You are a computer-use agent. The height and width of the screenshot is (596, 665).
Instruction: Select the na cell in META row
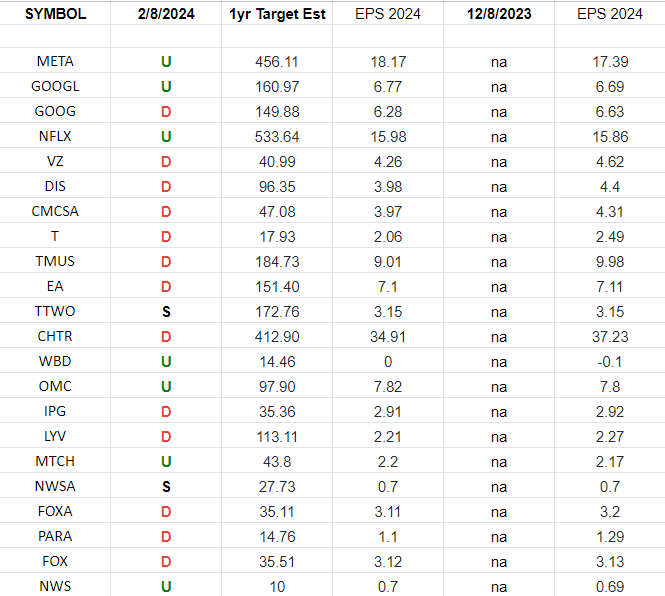[x=499, y=62]
